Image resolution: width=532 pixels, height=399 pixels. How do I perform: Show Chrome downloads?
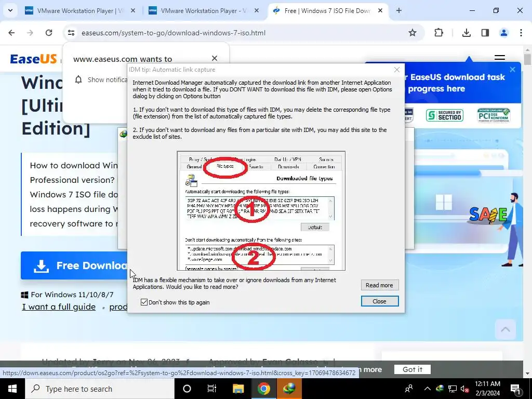pos(467,33)
